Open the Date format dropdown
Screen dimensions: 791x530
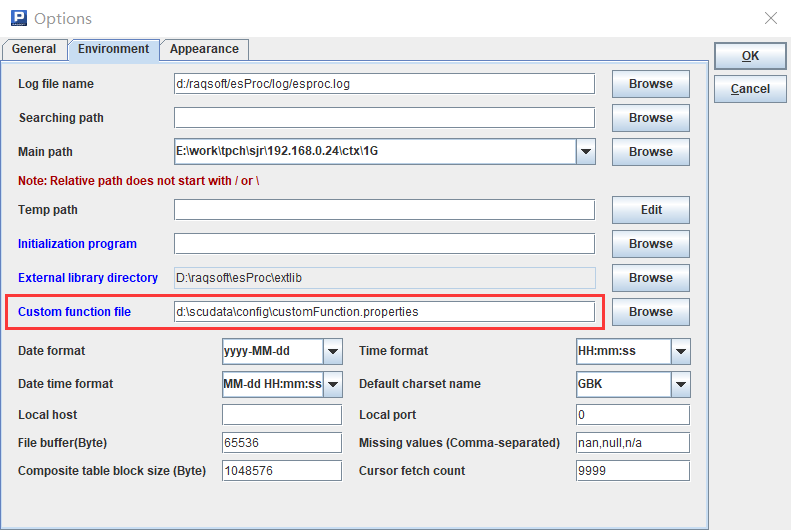(333, 351)
